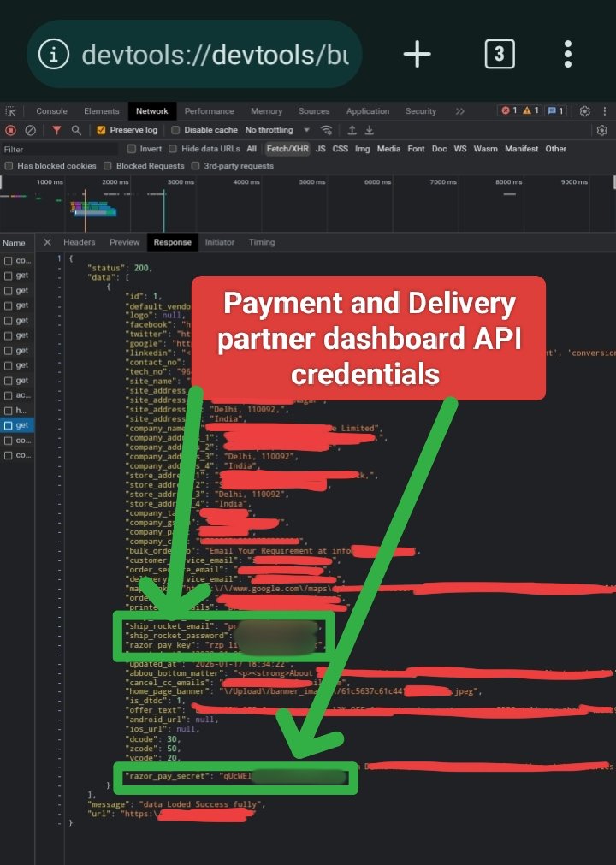The height and width of the screenshot is (865, 616).
Task: Filter requests by Media
Action: 388,149
